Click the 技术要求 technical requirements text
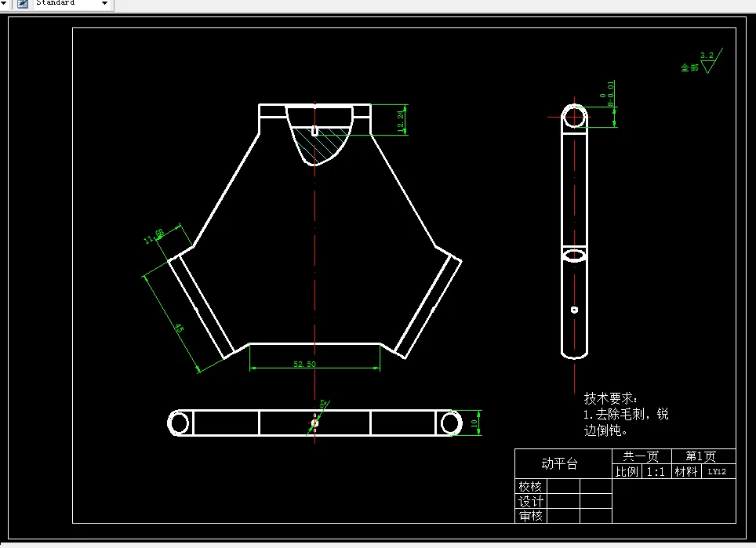This screenshot has width=756, height=548. [x=609, y=396]
